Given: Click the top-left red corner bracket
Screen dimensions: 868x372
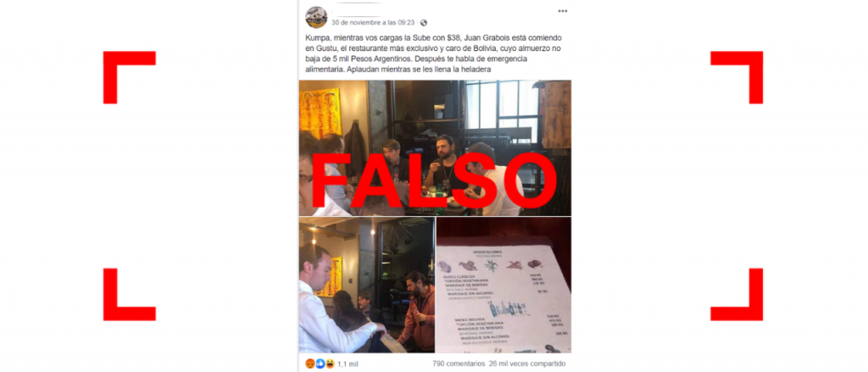Looking at the screenshot, I should click(129, 77).
